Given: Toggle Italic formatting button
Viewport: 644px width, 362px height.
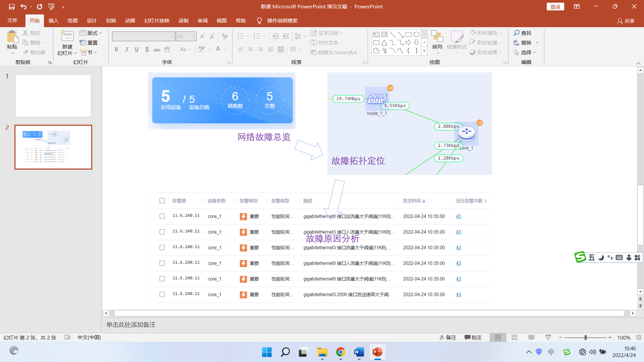Looking at the screenshot, I should click(x=126, y=49).
